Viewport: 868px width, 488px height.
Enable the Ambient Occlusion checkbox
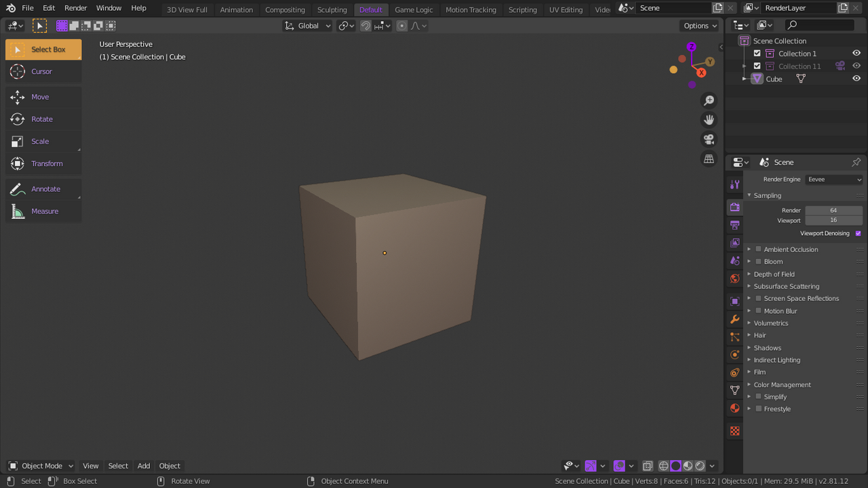(x=758, y=249)
